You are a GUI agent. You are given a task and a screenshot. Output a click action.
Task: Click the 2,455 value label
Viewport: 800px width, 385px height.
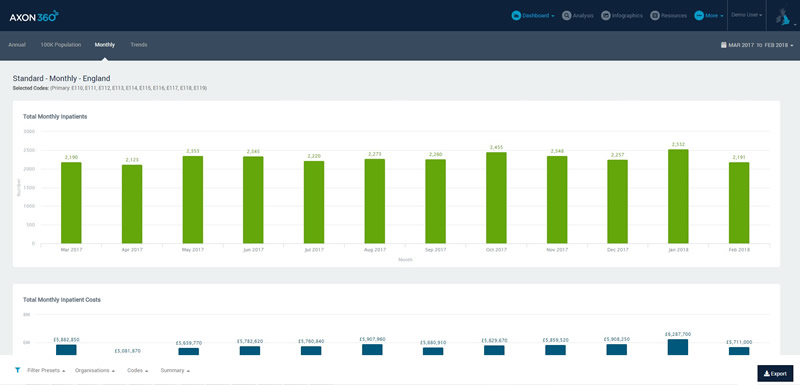pyautogui.click(x=496, y=147)
